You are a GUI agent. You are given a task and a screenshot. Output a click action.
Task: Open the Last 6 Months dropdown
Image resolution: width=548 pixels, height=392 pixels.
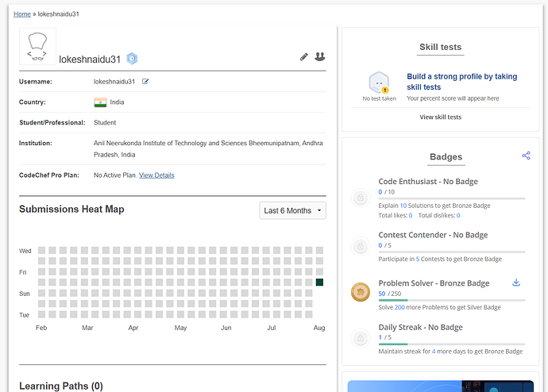pyautogui.click(x=292, y=210)
